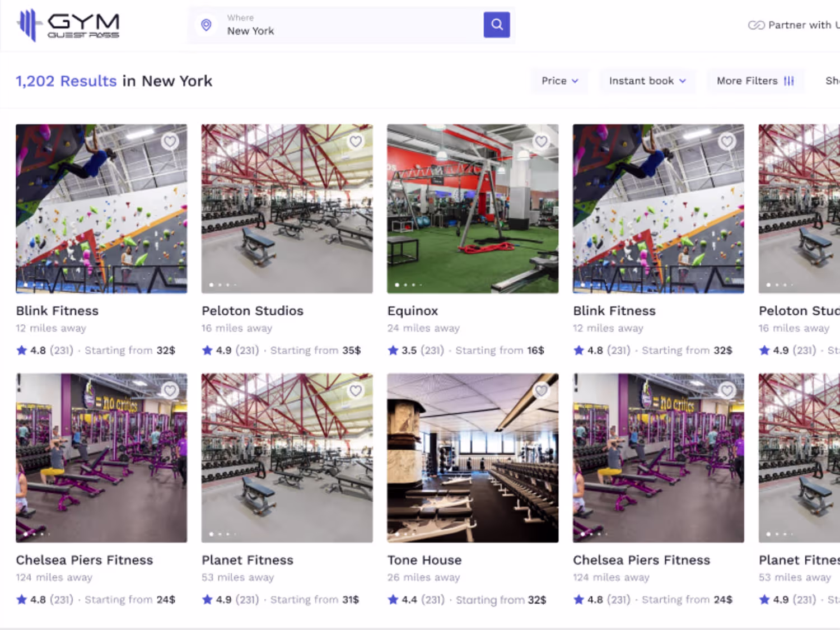Open the second Blink Fitness climbing wall photo
This screenshot has height=630, width=840.
point(659,208)
